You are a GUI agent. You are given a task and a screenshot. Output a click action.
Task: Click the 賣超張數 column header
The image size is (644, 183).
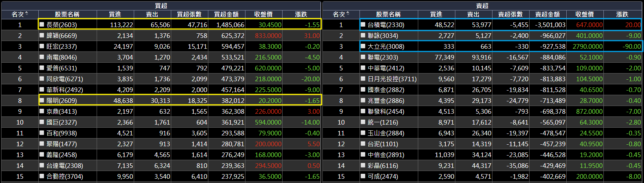click(511, 14)
